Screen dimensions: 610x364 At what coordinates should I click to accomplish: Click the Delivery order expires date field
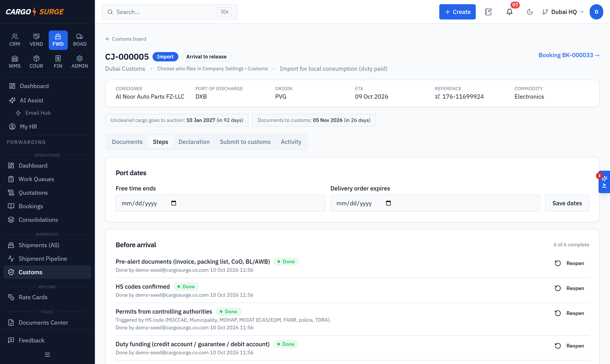435,203
